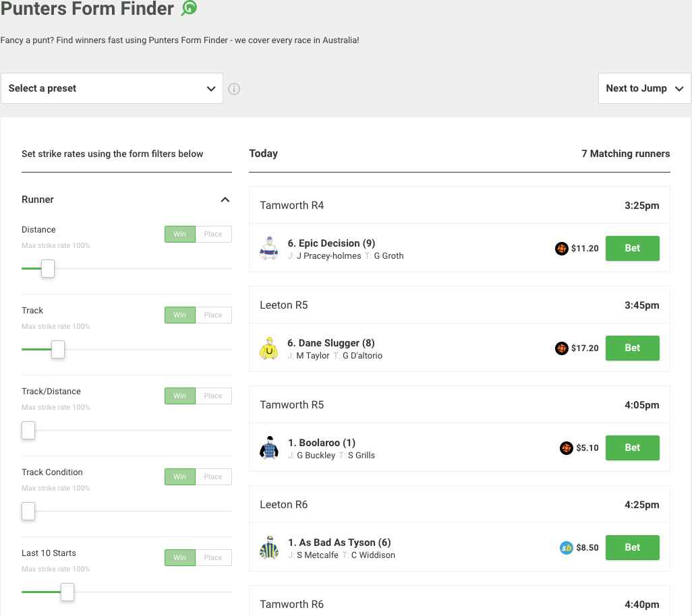Viewport: 692px width, 616px height.
Task: Switch the Track filter to Place
Action: tap(213, 315)
